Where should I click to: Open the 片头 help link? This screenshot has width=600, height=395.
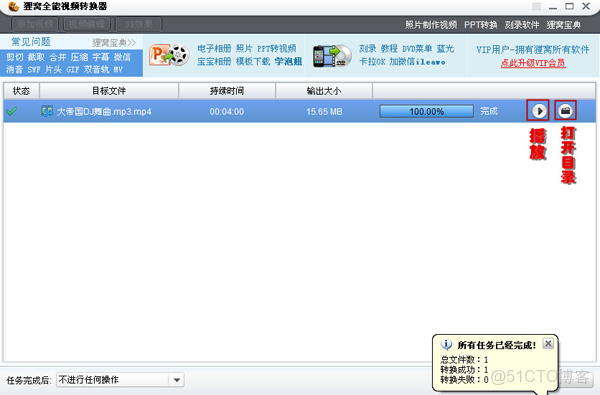tap(53, 70)
